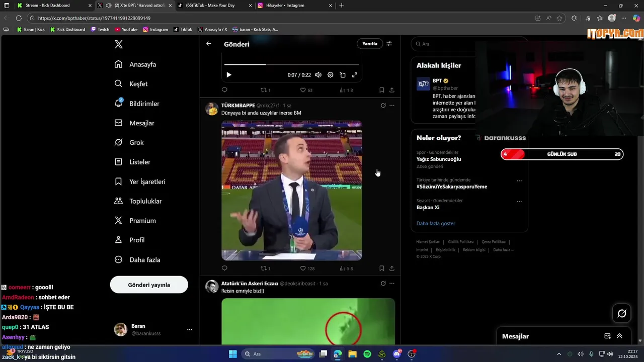This screenshot has height=362, width=644.
Task: Open Grok in sidebar
Action: [x=129, y=143]
